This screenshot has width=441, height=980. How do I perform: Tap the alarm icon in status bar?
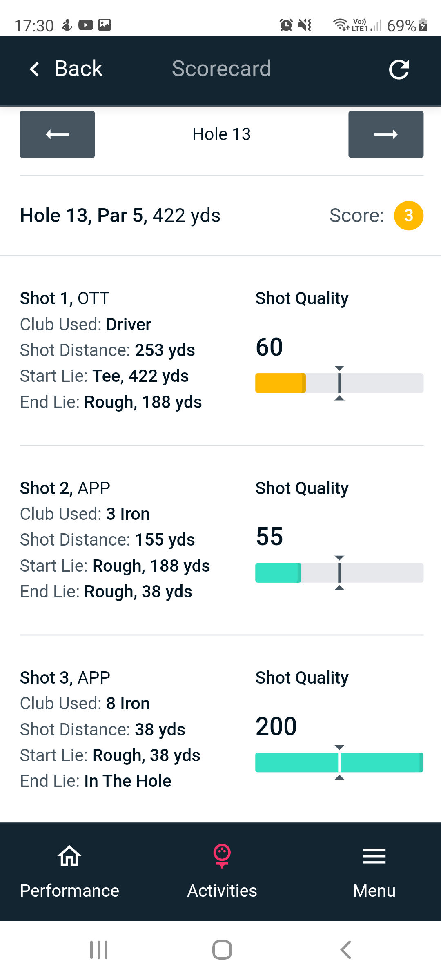click(286, 25)
